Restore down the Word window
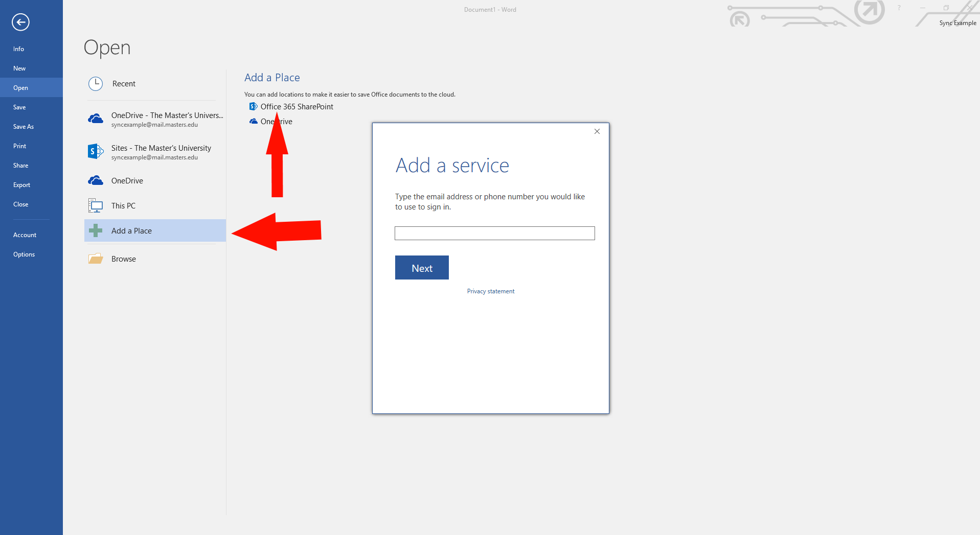Image resolution: width=980 pixels, height=535 pixels. click(946, 8)
